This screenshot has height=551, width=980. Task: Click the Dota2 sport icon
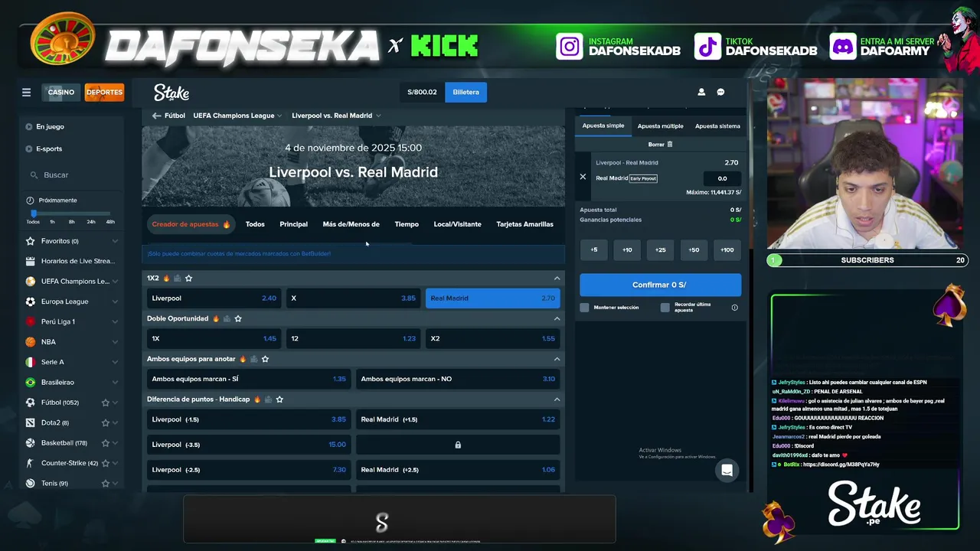[x=31, y=422]
